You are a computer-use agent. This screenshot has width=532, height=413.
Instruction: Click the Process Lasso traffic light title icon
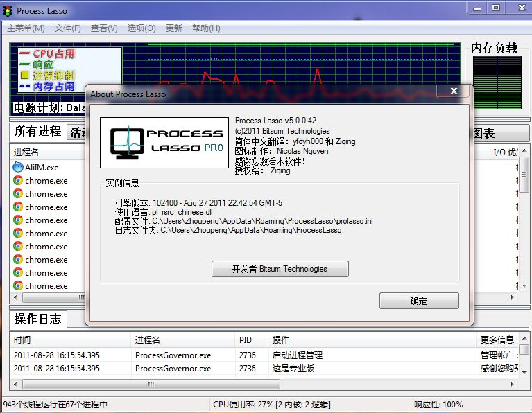tap(8, 11)
